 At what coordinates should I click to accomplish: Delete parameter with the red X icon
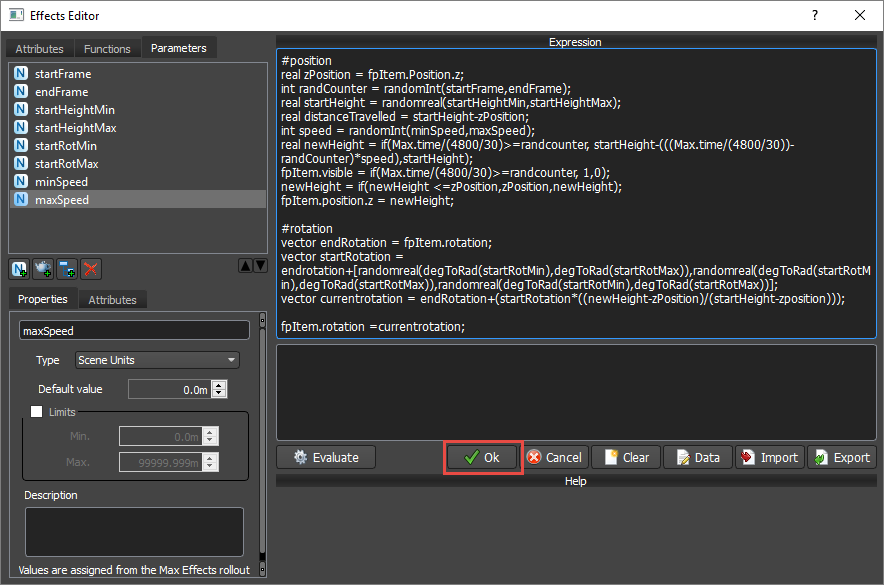[91, 268]
